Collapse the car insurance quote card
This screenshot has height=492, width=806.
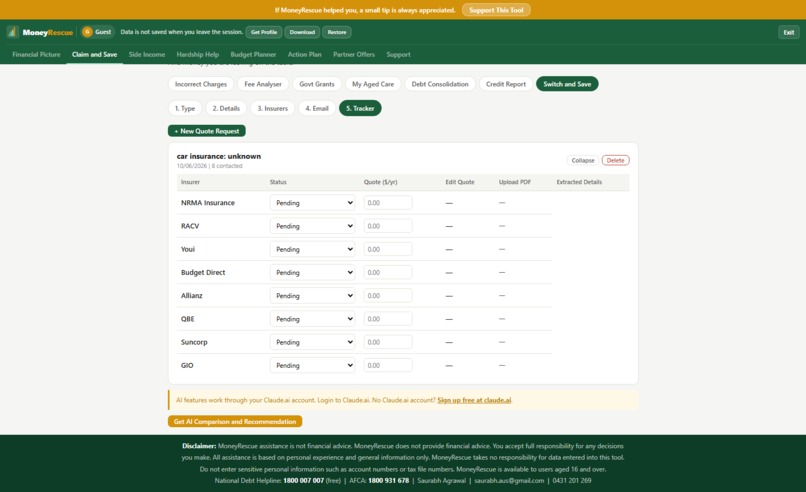pyautogui.click(x=583, y=160)
